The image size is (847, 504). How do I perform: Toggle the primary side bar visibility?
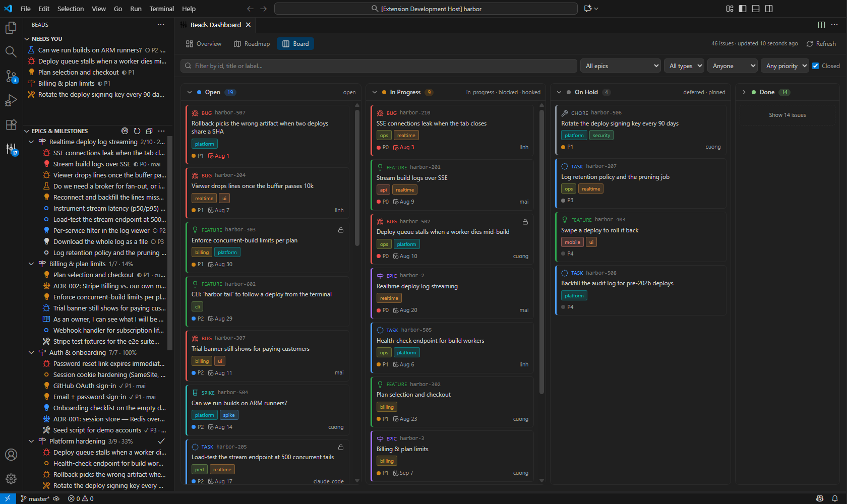pos(743,9)
